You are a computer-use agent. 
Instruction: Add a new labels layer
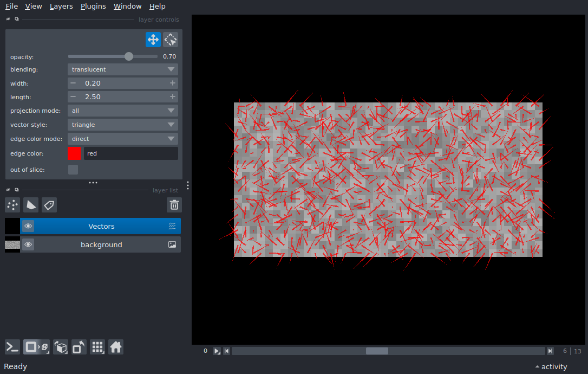[x=49, y=205]
